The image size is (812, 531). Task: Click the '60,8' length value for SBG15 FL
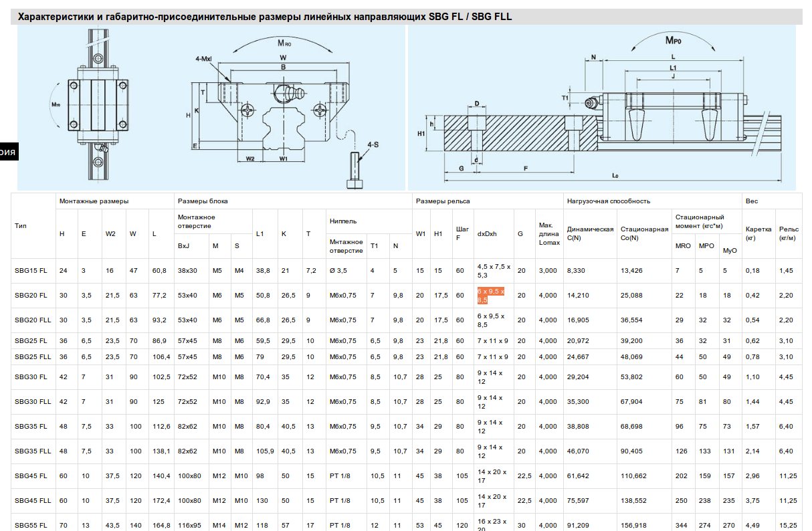coord(159,271)
